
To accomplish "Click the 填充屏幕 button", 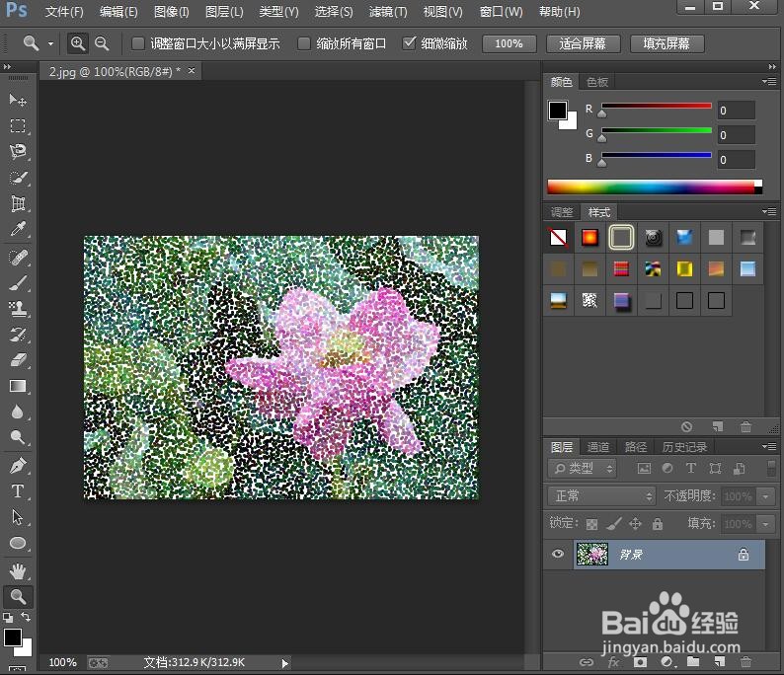I will coord(666,43).
